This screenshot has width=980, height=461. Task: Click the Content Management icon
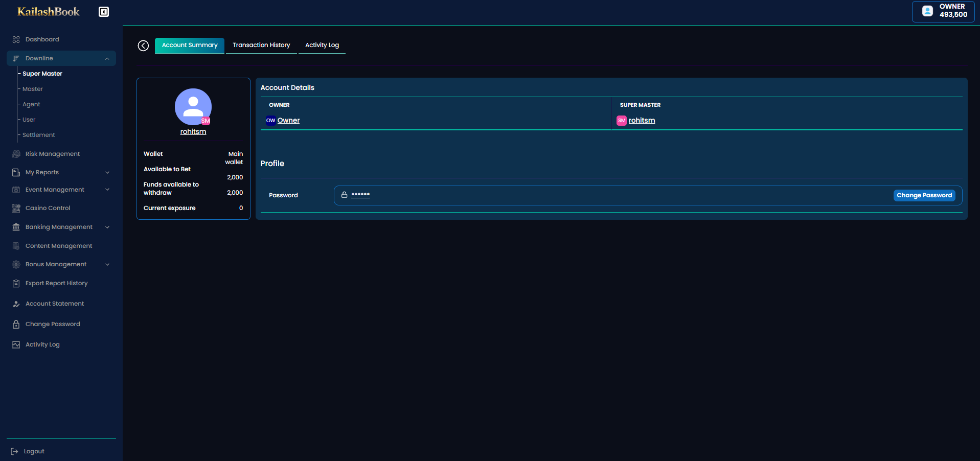tap(16, 246)
